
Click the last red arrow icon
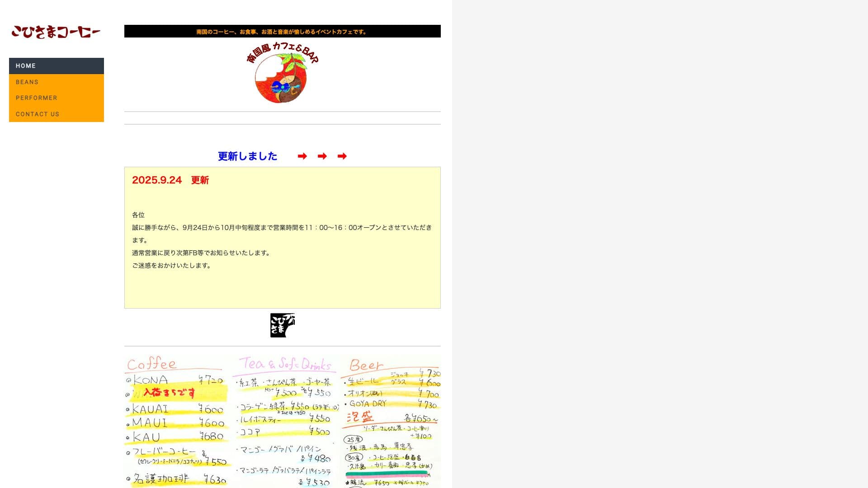(342, 156)
